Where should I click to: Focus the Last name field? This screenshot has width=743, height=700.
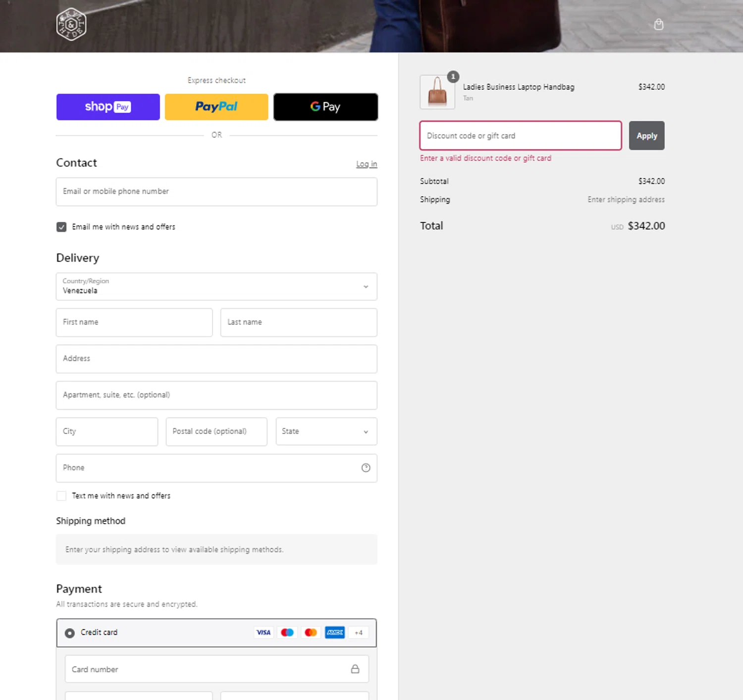[x=299, y=323]
